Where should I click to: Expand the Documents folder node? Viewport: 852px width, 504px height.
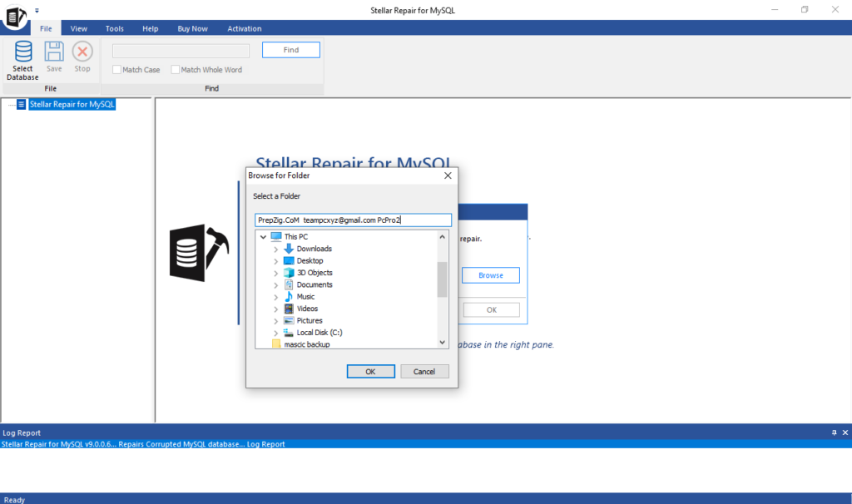tap(276, 285)
